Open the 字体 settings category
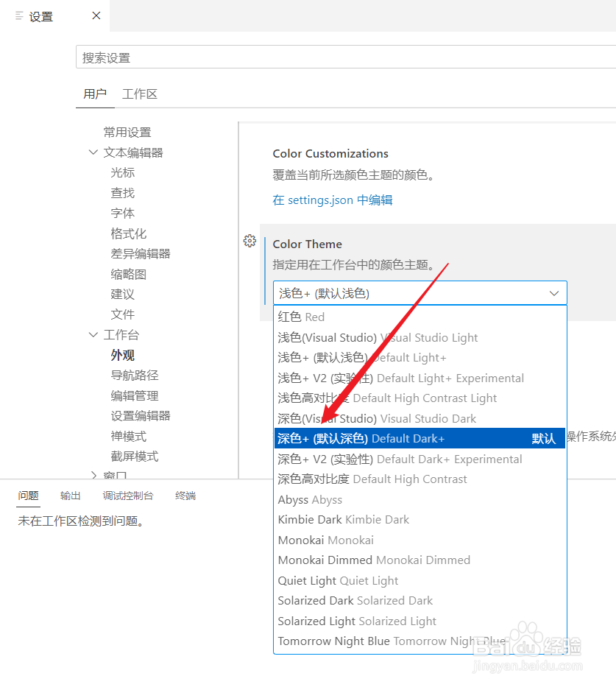The width and height of the screenshot is (616, 687). point(123,213)
